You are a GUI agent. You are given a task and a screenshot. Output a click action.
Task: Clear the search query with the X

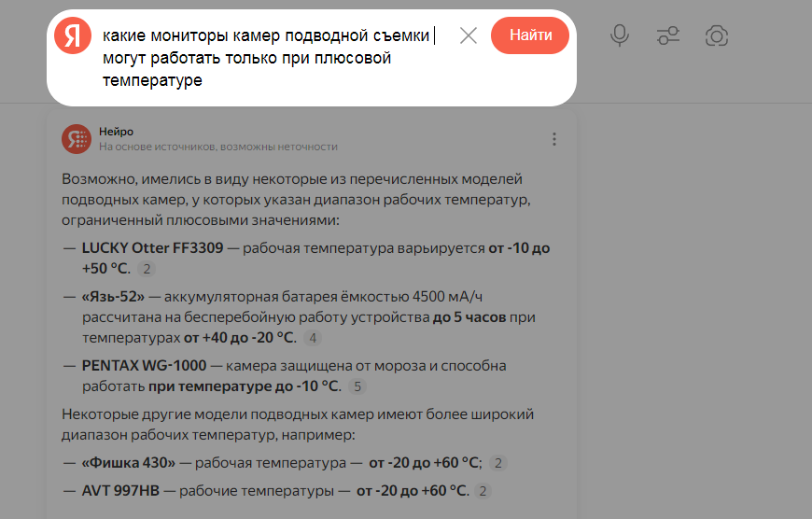(x=469, y=35)
